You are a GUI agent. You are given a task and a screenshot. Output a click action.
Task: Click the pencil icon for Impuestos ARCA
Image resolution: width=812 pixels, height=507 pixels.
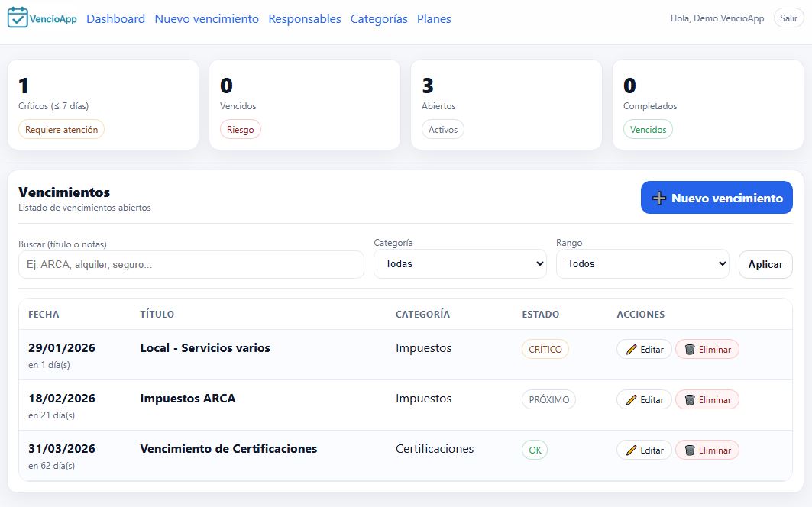tap(632, 399)
